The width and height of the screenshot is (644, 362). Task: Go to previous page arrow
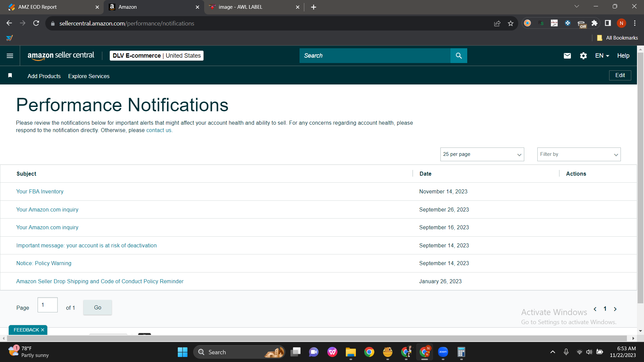pyautogui.click(x=595, y=309)
